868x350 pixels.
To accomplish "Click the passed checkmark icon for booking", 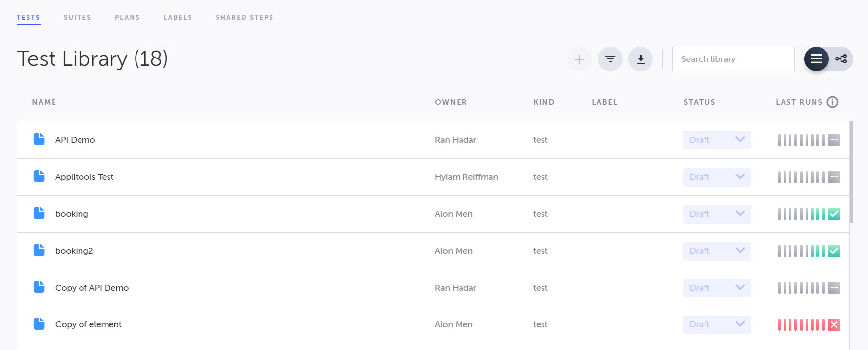I will pos(834,214).
